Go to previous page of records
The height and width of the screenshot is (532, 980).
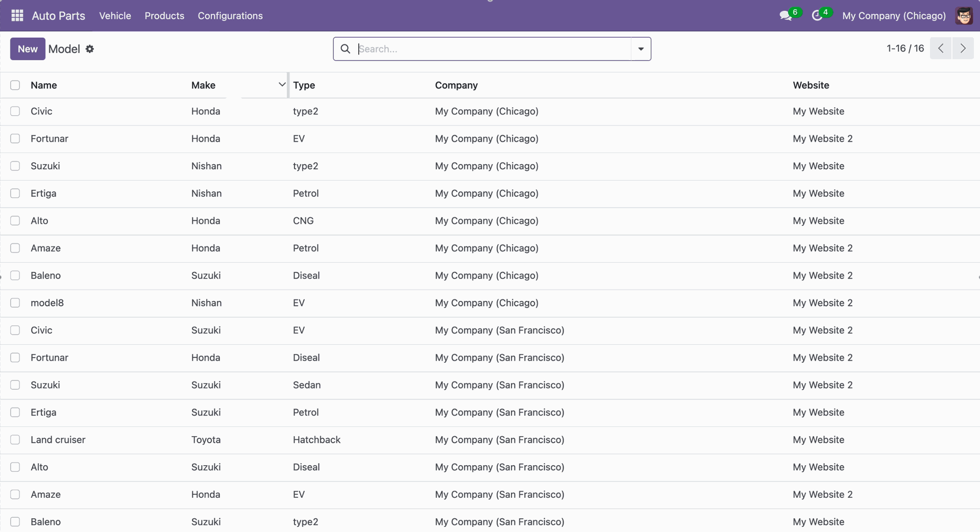[940, 48]
